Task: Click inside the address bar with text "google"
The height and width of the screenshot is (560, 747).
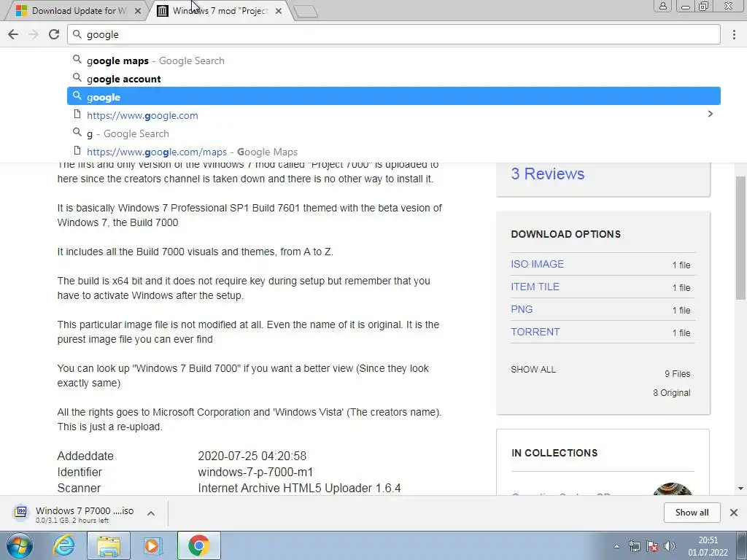Action: [393, 34]
